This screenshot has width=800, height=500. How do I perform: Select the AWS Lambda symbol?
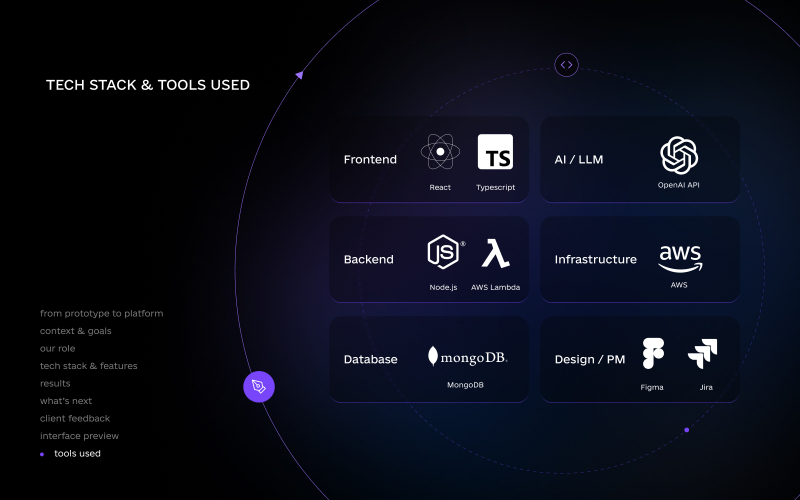pyautogui.click(x=495, y=253)
